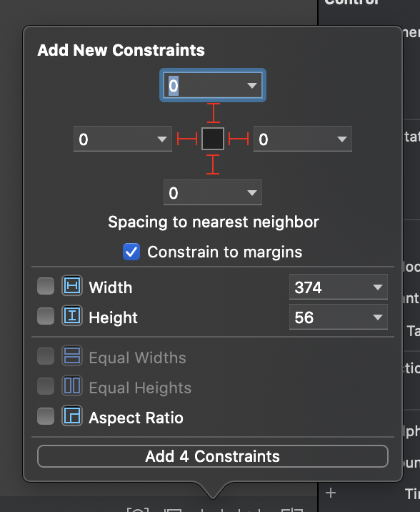
Task: Open the Height value 56 dropdown
Action: coord(378,317)
